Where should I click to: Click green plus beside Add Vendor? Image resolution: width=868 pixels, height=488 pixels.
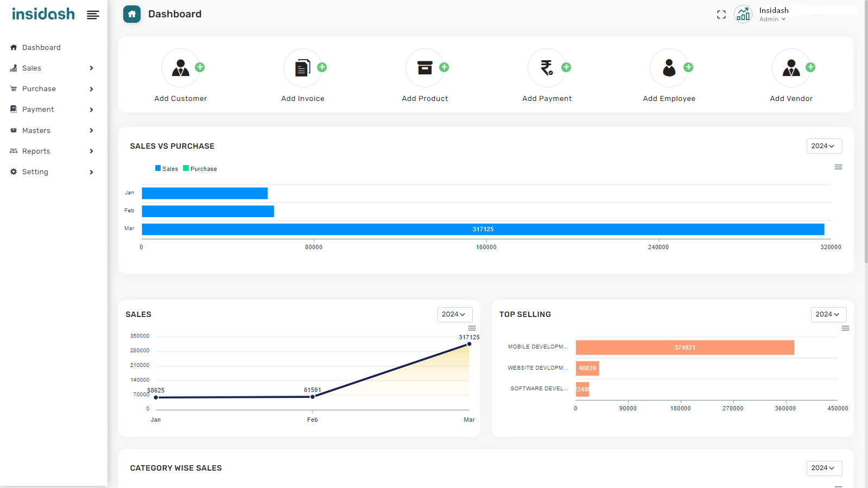(810, 67)
